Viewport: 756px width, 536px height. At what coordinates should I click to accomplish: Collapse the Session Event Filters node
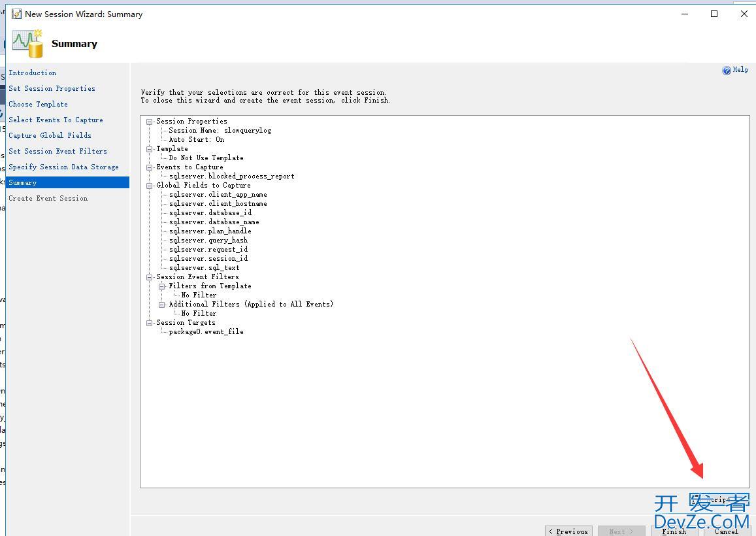[150, 277]
